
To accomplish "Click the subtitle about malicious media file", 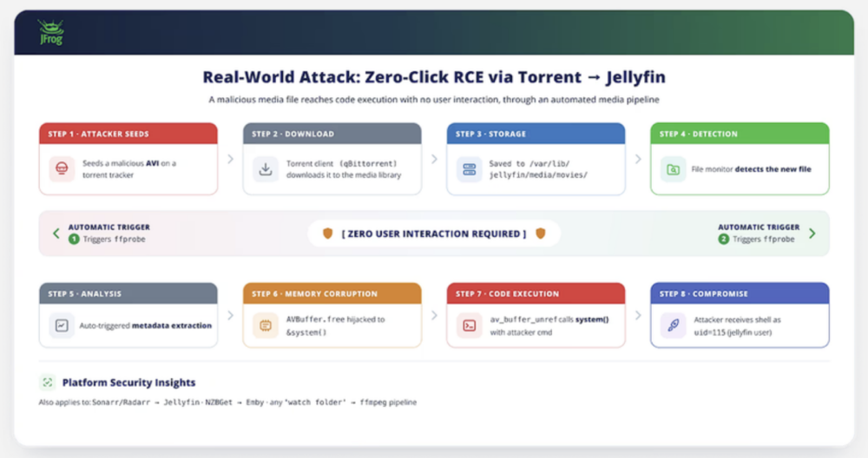I will (434, 100).
